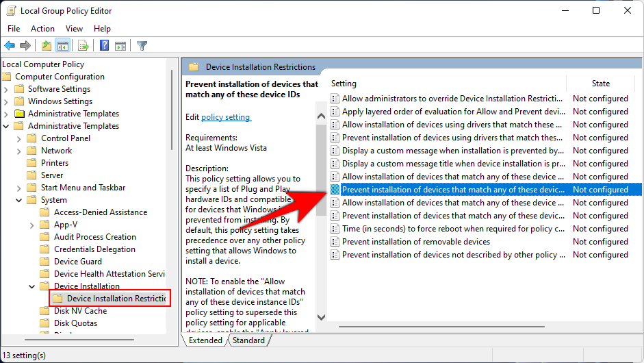
Task: Click the Filter funnel toolbar icon
Action: click(x=142, y=46)
